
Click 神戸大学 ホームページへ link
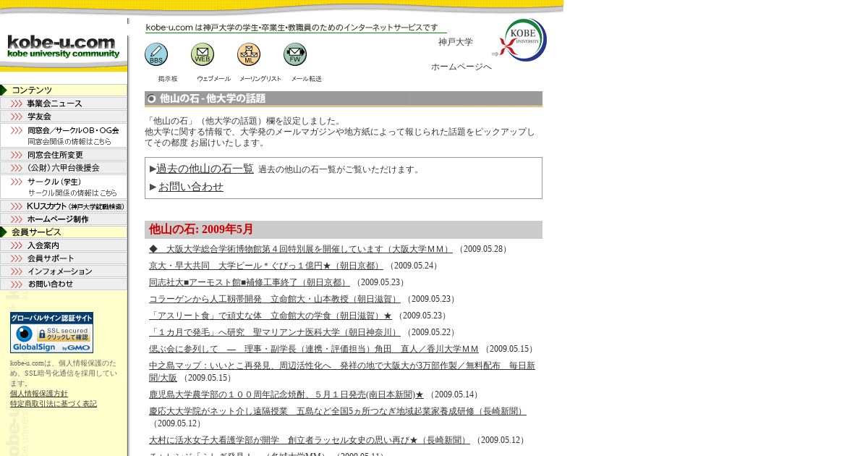(461, 54)
